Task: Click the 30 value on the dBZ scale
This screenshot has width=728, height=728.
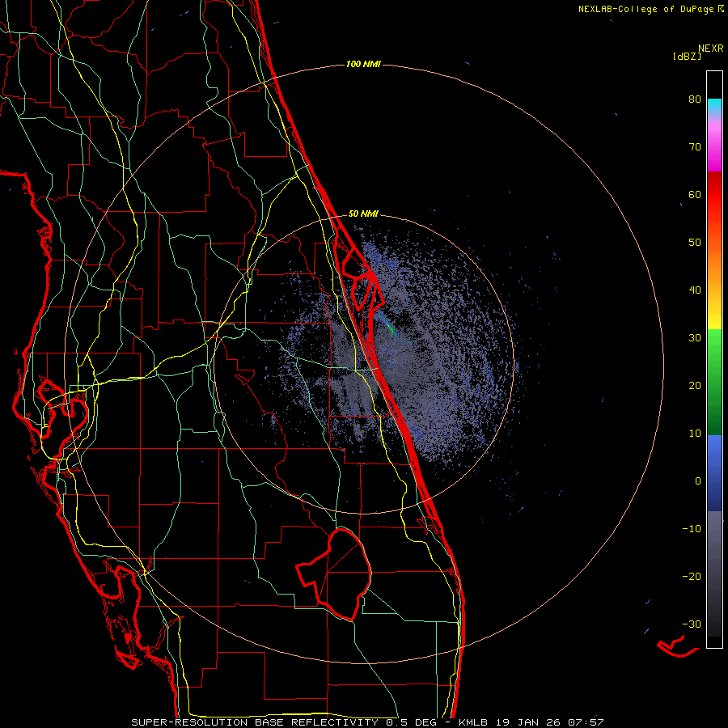Action: [x=695, y=338]
